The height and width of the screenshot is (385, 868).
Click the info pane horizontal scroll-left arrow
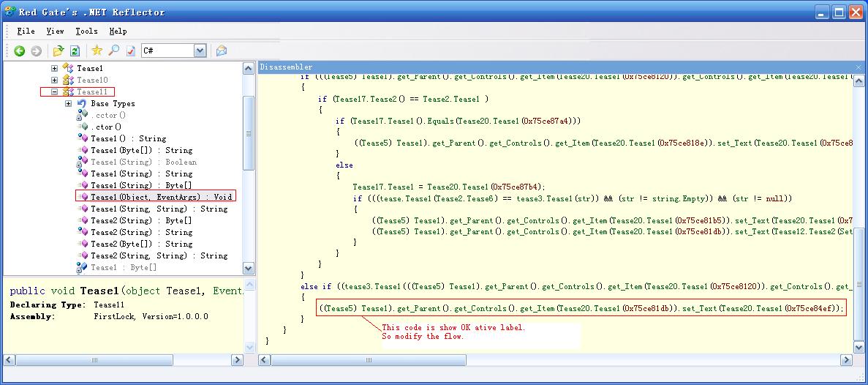pos(10,360)
